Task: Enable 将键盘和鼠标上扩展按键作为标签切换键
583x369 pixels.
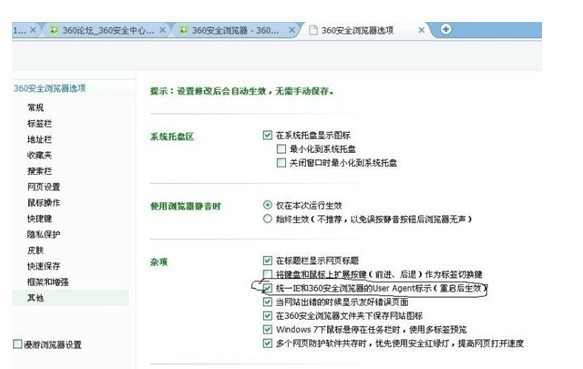Action: [x=267, y=274]
